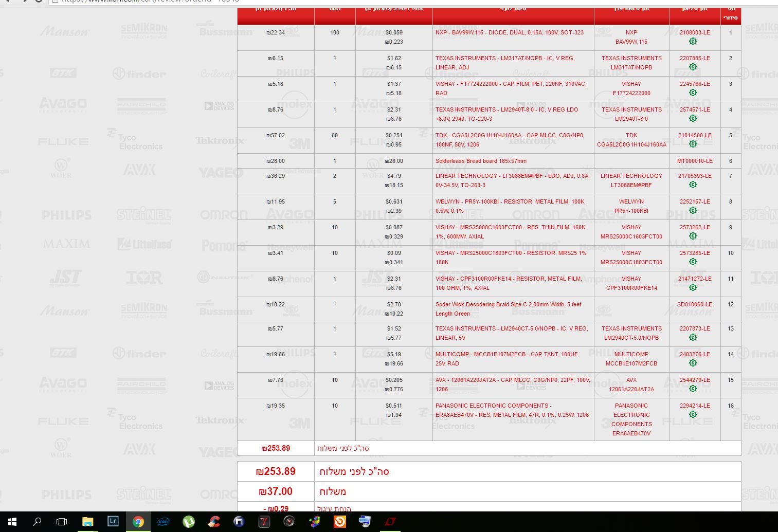Click the Solderleass Bread board 165x57mm text
The width and height of the screenshot is (778, 532).
coord(481,161)
